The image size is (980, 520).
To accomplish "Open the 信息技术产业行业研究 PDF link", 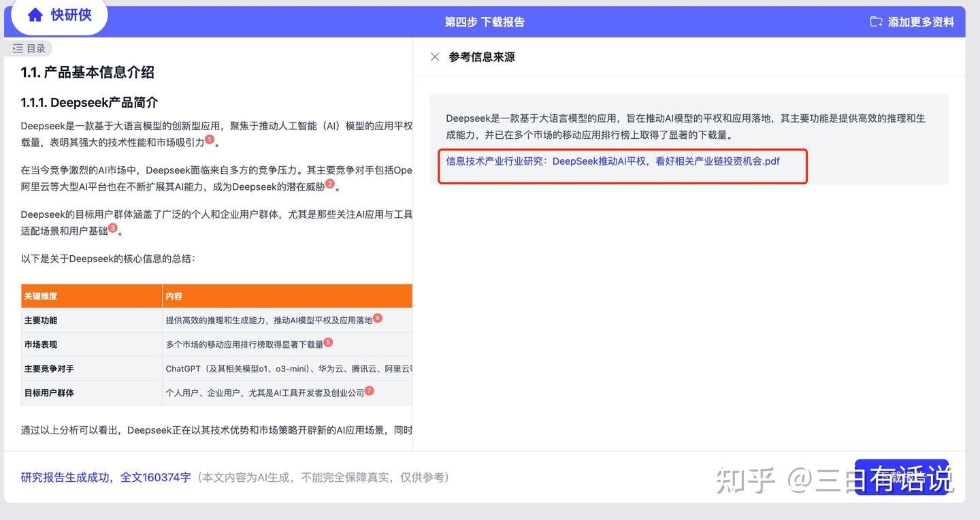I will click(x=612, y=161).
